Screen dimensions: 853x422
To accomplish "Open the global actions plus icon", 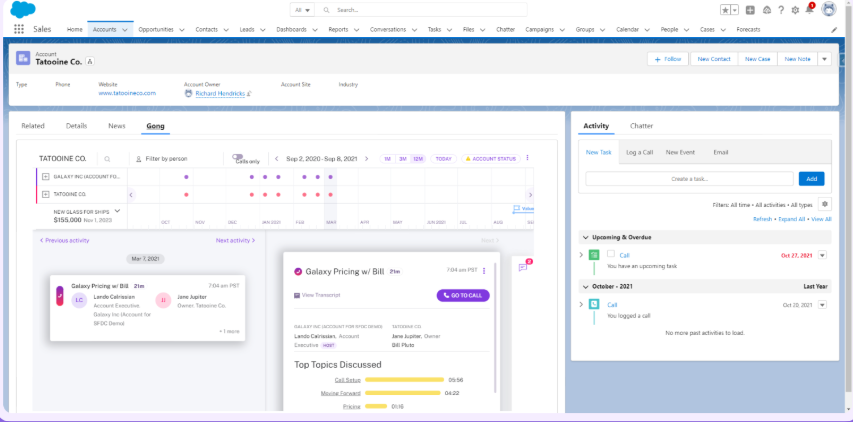I will tap(750, 10).
